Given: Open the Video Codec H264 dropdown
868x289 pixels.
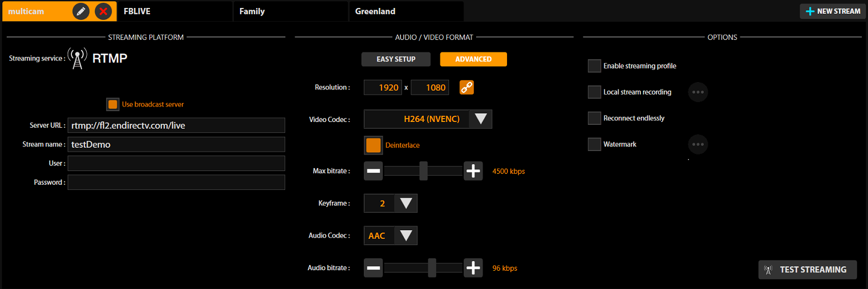Looking at the screenshot, I should 428,119.
